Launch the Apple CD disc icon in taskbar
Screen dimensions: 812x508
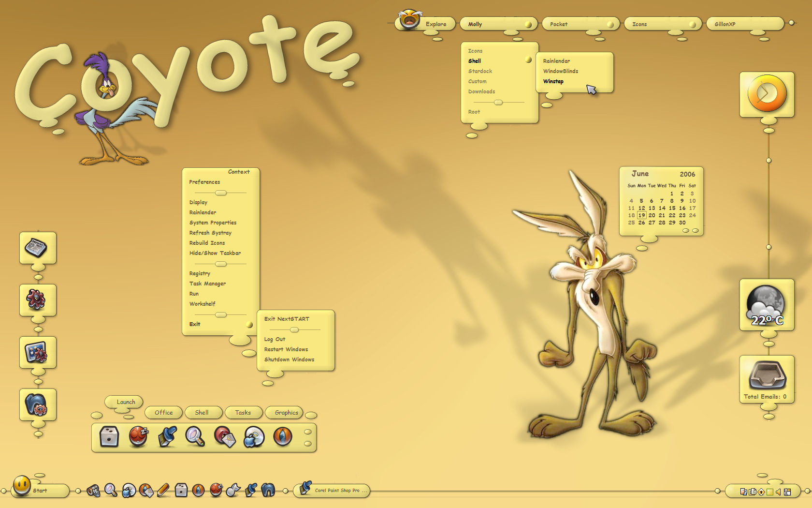coord(129,490)
